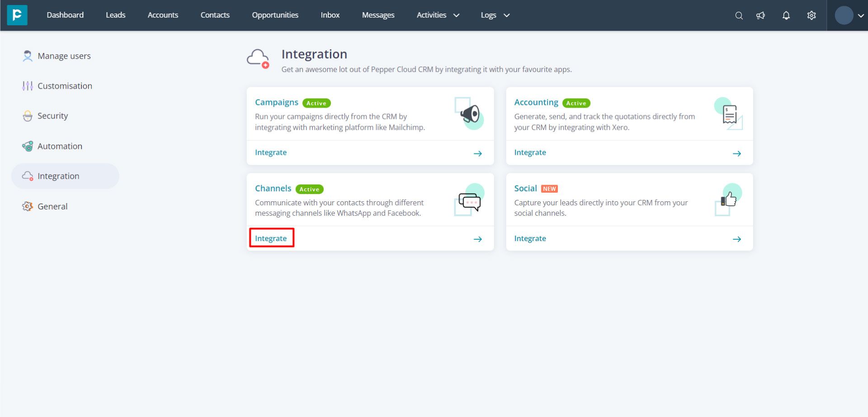Open the Opportunities page
The width and height of the screenshot is (868, 417).
click(x=275, y=15)
